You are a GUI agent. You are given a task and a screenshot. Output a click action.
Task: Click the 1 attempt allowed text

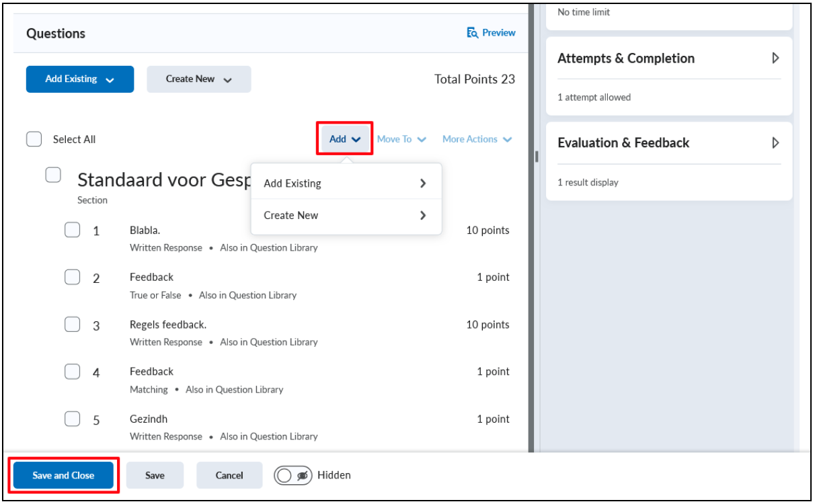(x=594, y=97)
